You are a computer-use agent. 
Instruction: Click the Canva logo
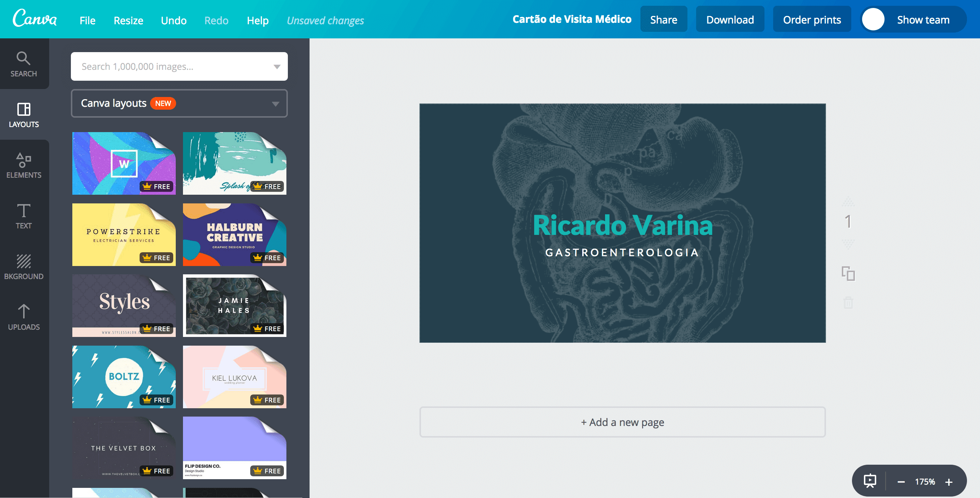(35, 18)
